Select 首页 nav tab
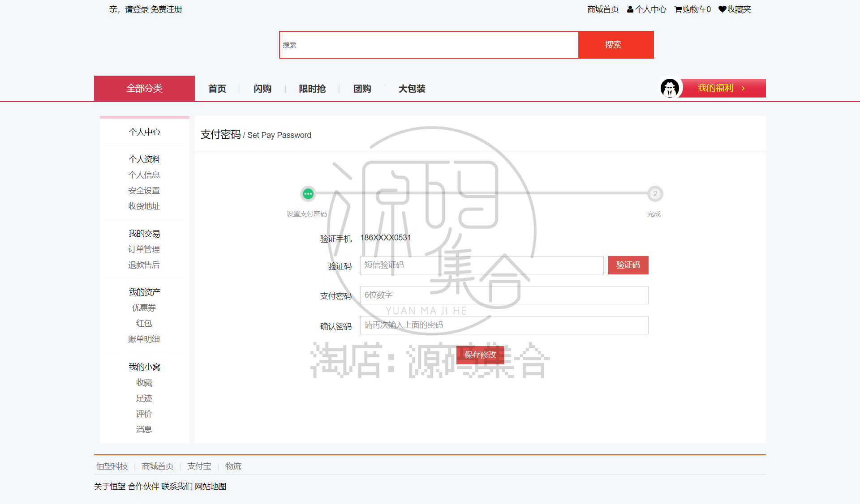The image size is (860, 504). [x=217, y=89]
